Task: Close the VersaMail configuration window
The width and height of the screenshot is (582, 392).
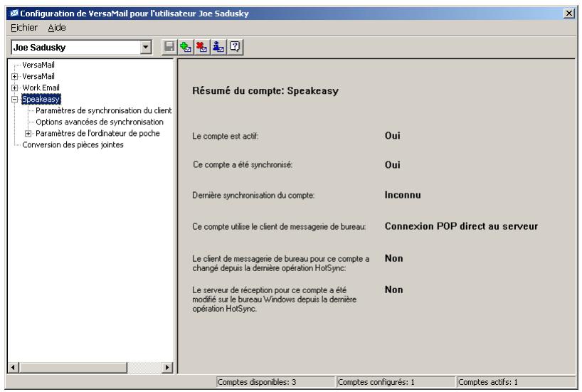Action: point(569,14)
